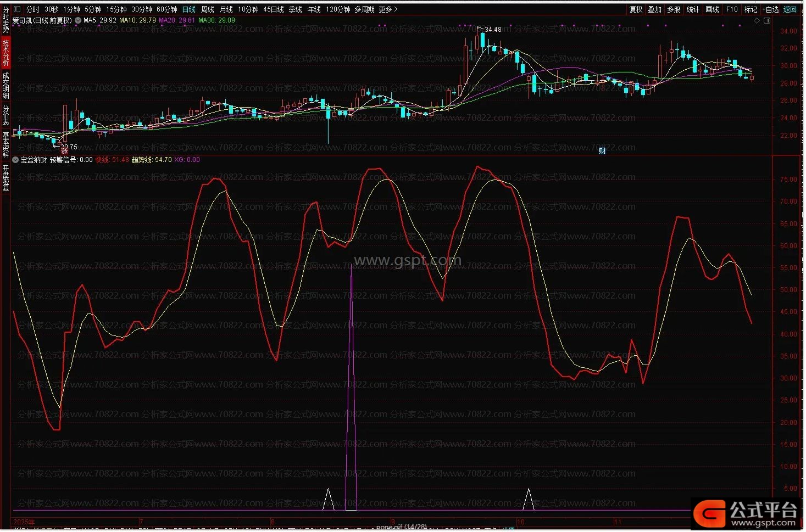Toggle 叠加 overlay comparison

[654, 9]
